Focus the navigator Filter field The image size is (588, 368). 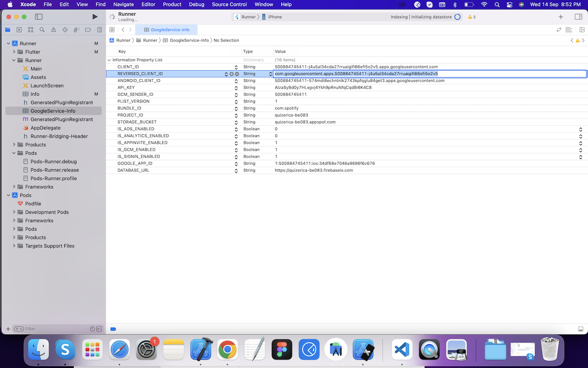[x=57, y=329]
